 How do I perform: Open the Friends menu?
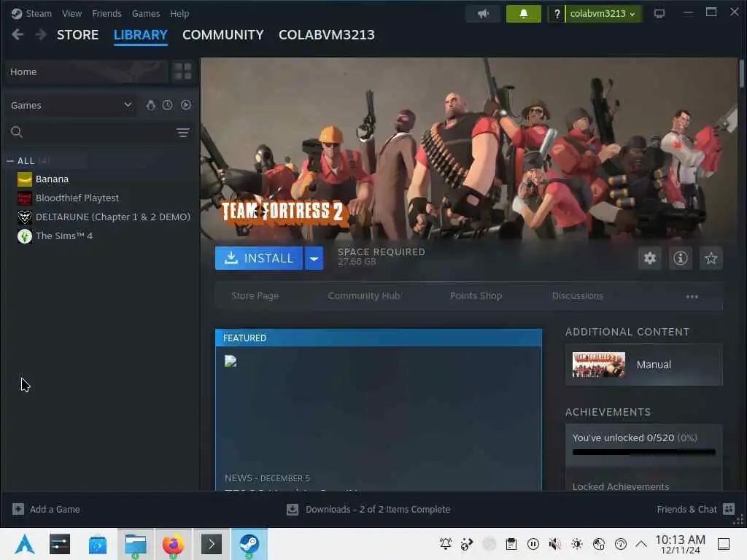107,13
